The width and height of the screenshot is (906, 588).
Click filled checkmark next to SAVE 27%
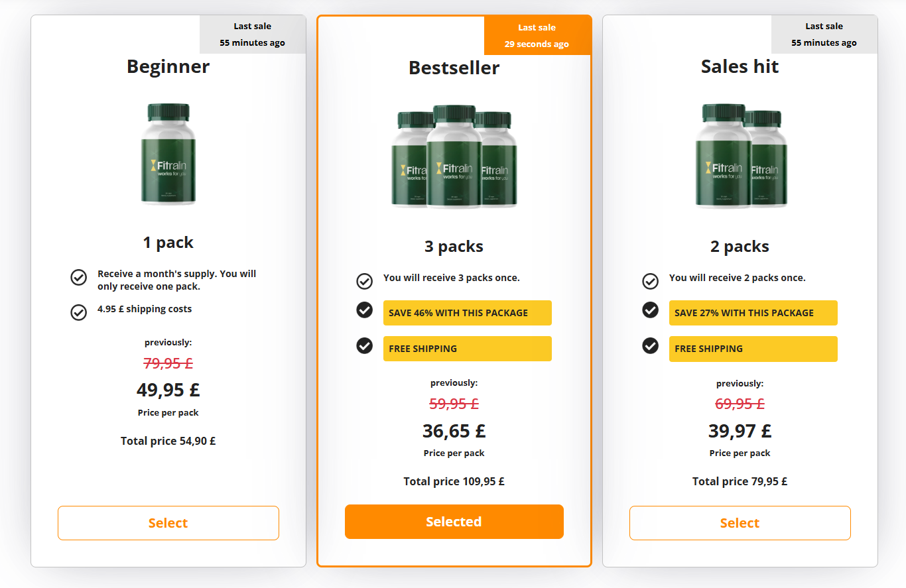click(x=651, y=310)
